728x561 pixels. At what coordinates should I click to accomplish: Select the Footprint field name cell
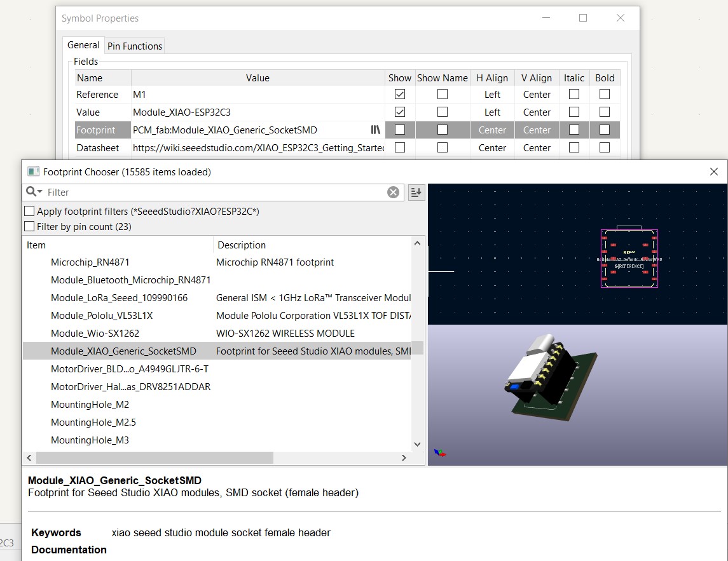102,130
